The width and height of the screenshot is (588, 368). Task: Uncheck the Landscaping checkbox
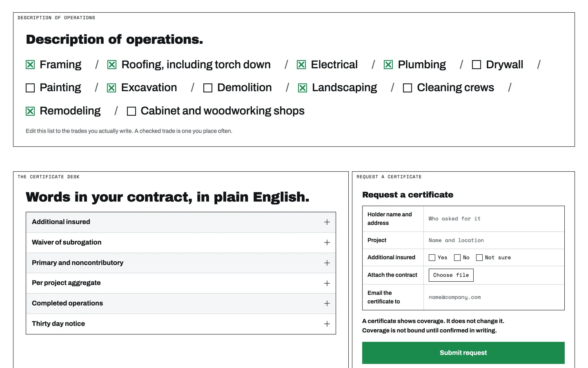[x=303, y=88]
